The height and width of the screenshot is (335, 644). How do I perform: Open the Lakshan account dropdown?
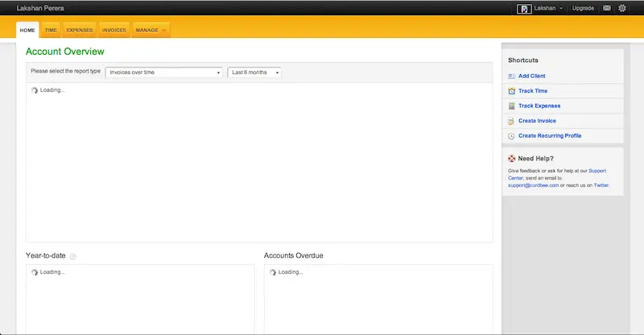(548, 8)
